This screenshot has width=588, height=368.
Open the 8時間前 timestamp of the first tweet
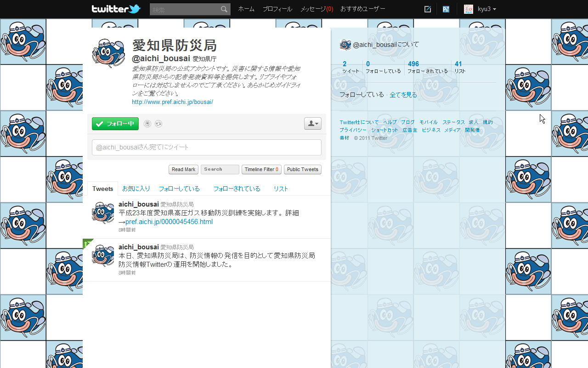[x=127, y=230]
